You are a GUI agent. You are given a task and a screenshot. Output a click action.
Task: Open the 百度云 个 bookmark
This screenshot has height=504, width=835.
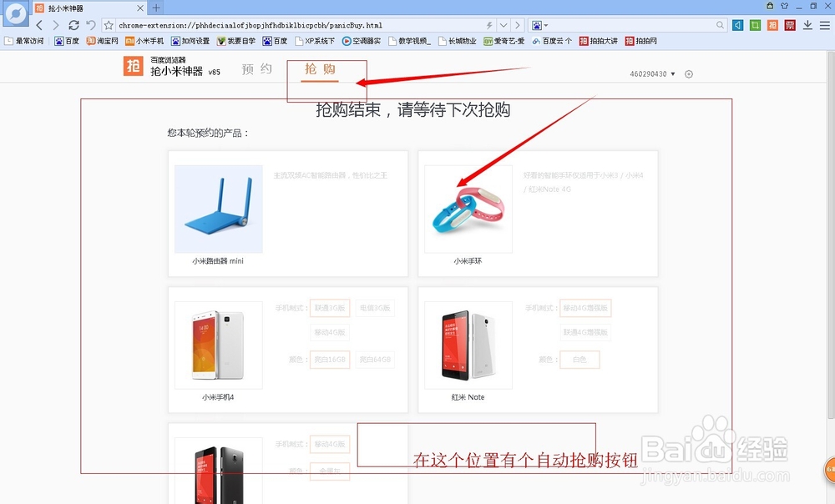(552, 41)
